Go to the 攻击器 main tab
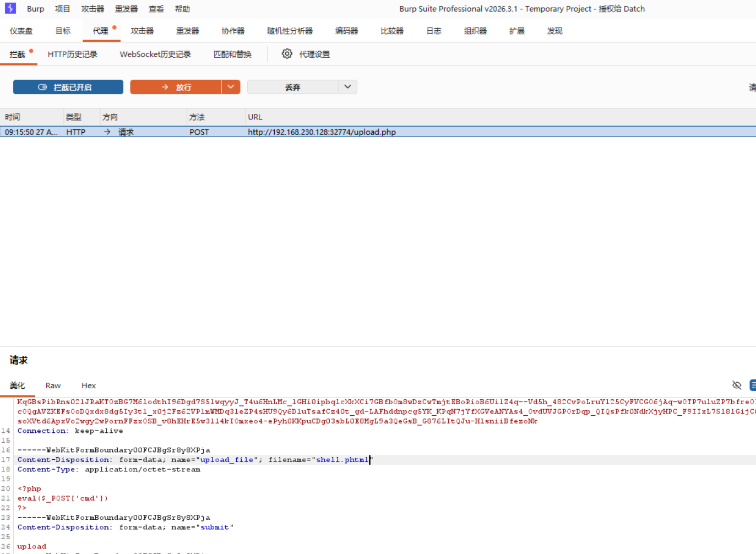 point(142,31)
